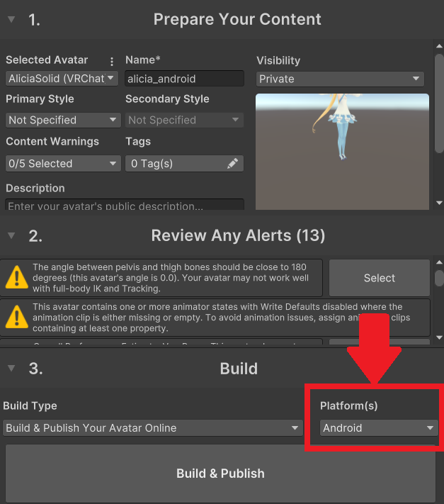Click the Build & Publish button
This screenshot has height=504, width=444.
[220, 474]
